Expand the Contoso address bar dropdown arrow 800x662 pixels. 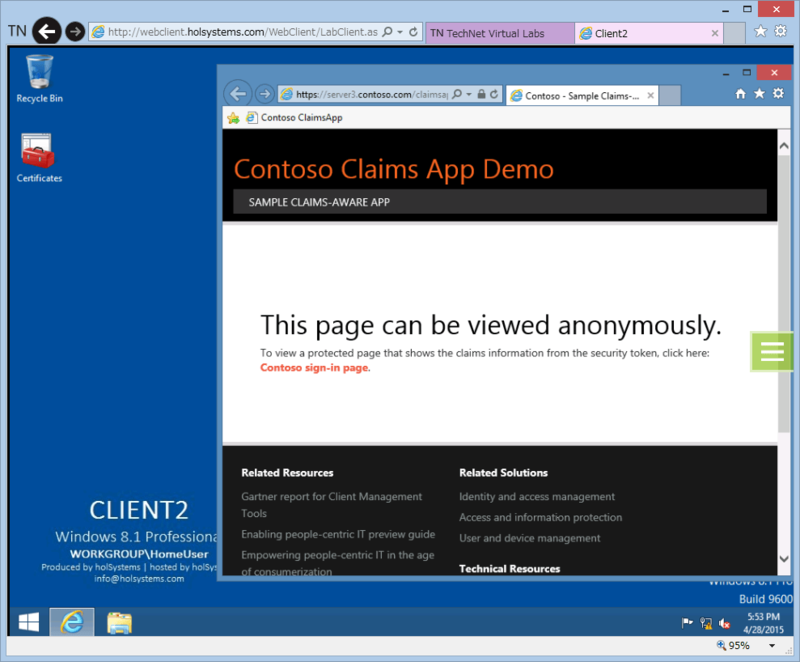coord(469,94)
